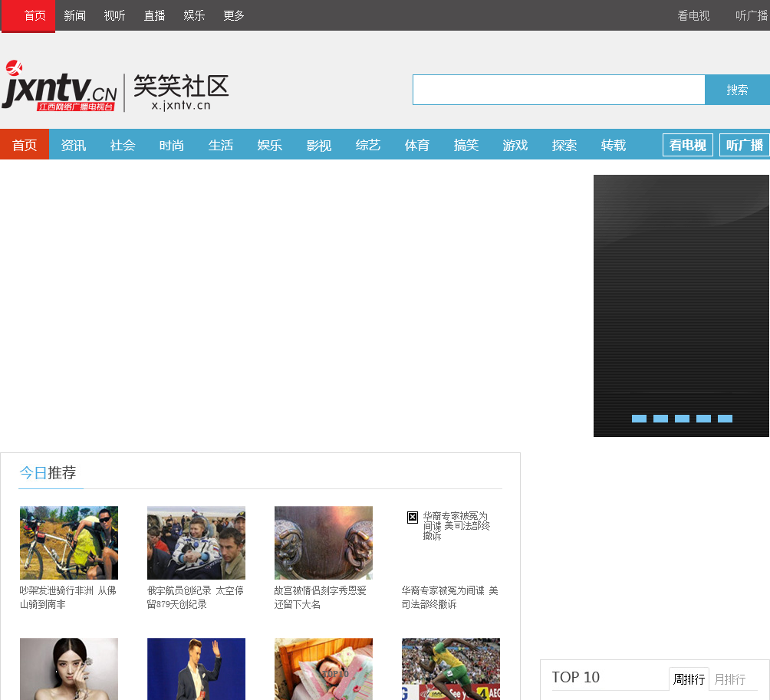Open the Forbidden City bronze vat thumbnail
Image resolution: width=770 pixels, height=700 pixels.
pyautogui.click(x=323, y=543)
